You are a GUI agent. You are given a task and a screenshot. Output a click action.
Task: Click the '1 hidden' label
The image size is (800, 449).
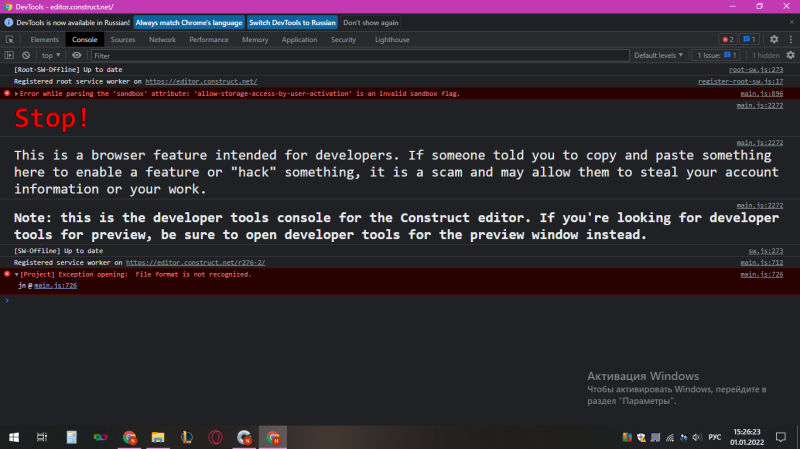(x=765, y=55)
